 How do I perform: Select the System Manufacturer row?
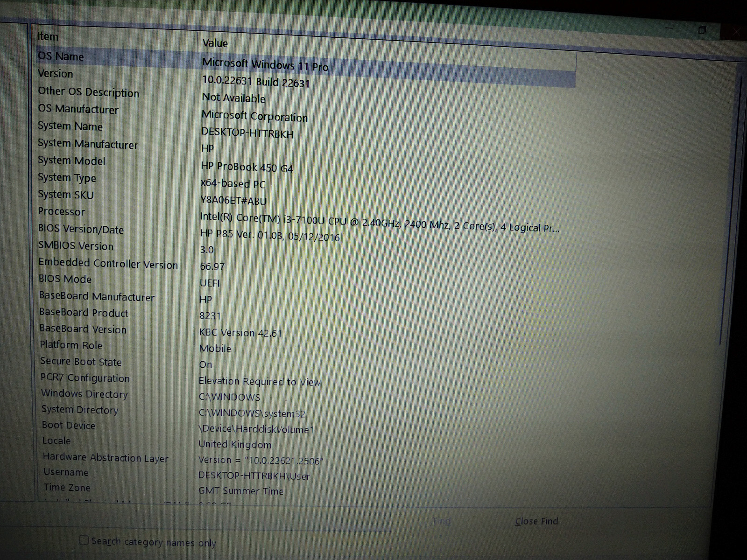(x=88, y=144)
